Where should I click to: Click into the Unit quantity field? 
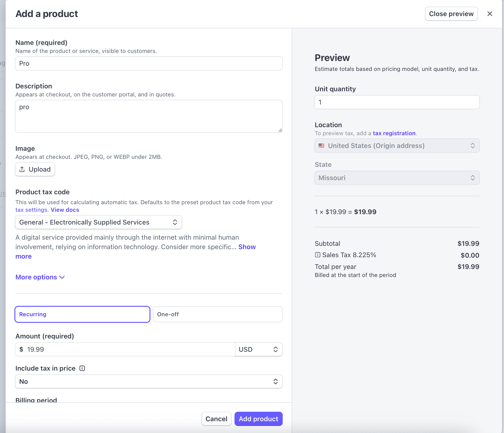(x=397, y=102)
